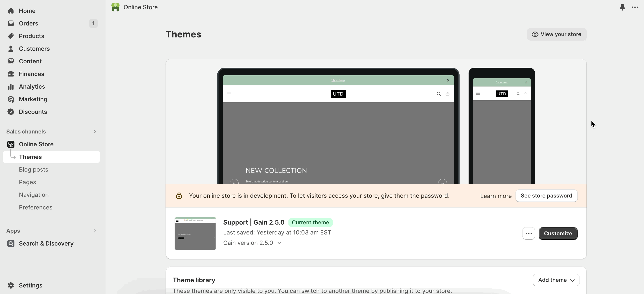Image resolution: width=644 pixels, height=294 pixels.
Task: Click the Marketing target icon
Action: [11, 99]
